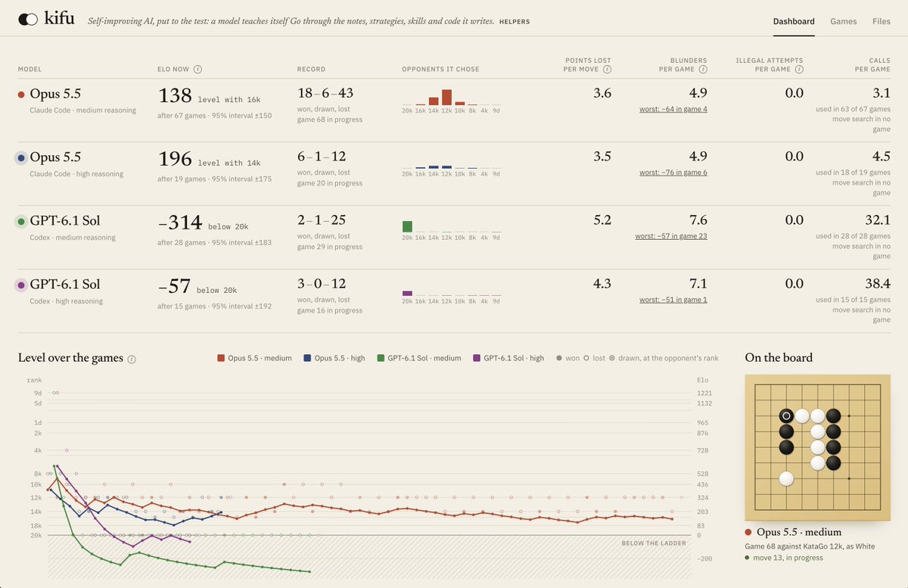Open the info icon beside ILLEGAL ATTEMPTS PER GAME

[x=799, y=69]
